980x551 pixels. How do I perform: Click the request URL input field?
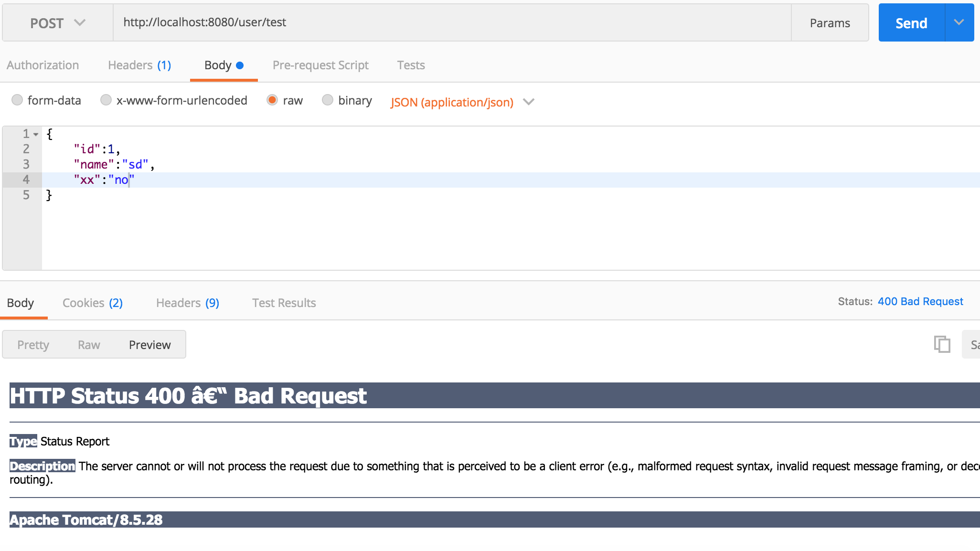pos(452,23)
